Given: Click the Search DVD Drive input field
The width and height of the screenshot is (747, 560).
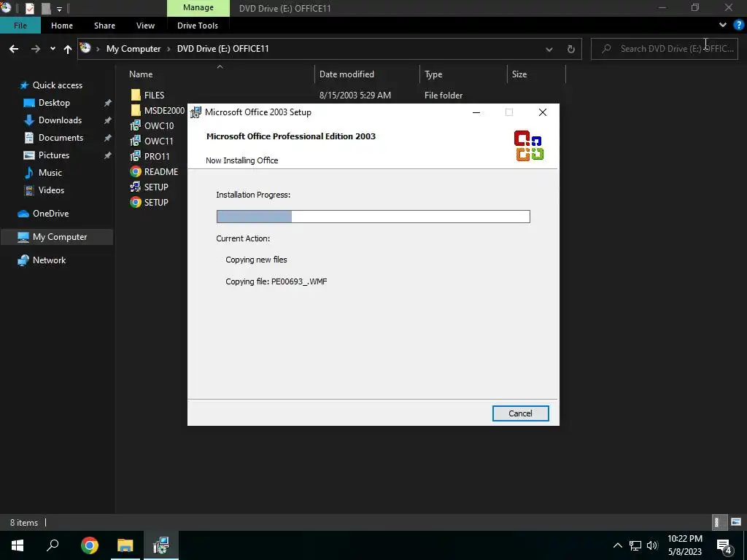Looking at the screenshot, I should (x=664, y=49).
